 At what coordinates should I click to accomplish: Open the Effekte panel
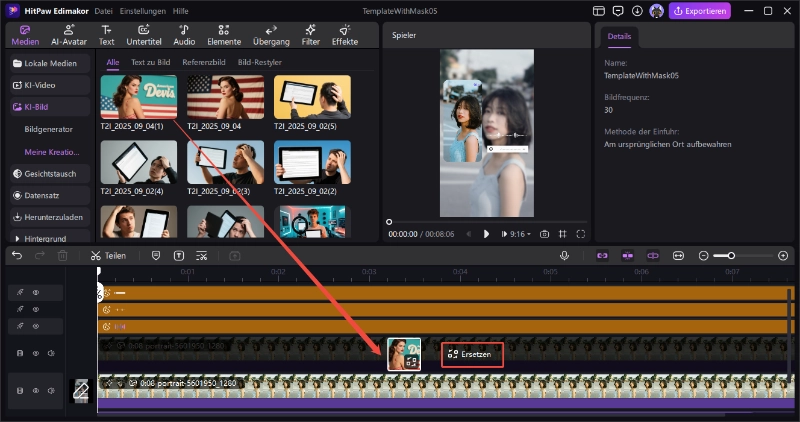coord(345,35)
